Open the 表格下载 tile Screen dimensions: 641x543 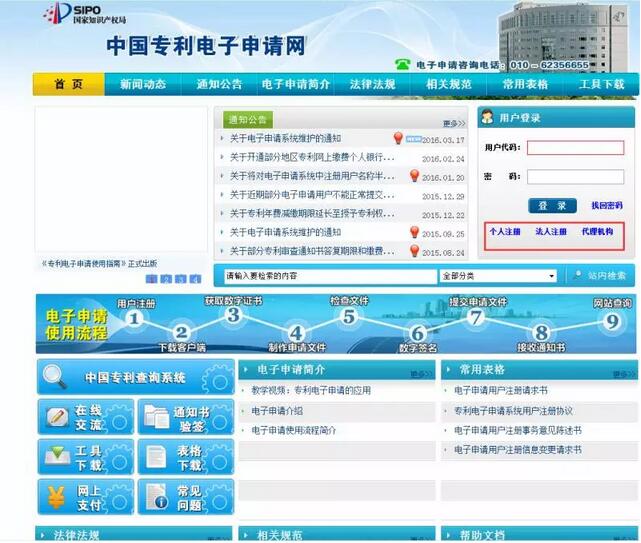tap(186, 457)
